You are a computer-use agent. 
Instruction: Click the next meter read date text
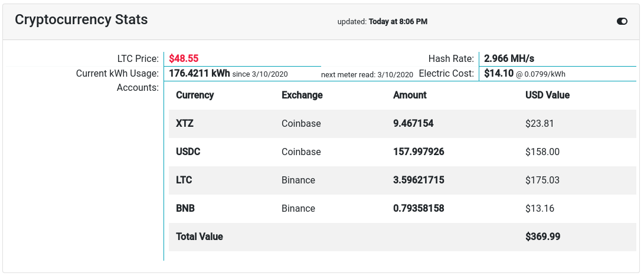tap(367, 75)
